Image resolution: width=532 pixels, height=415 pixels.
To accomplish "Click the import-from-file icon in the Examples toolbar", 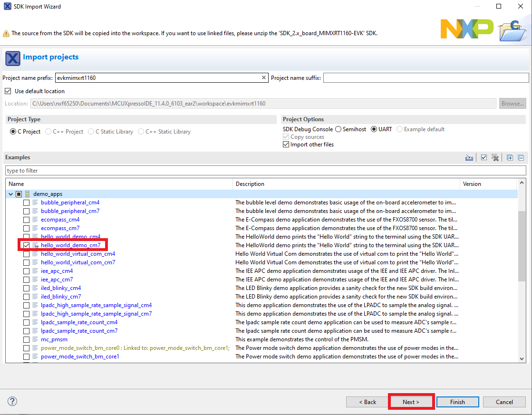I will coord(469,158).
